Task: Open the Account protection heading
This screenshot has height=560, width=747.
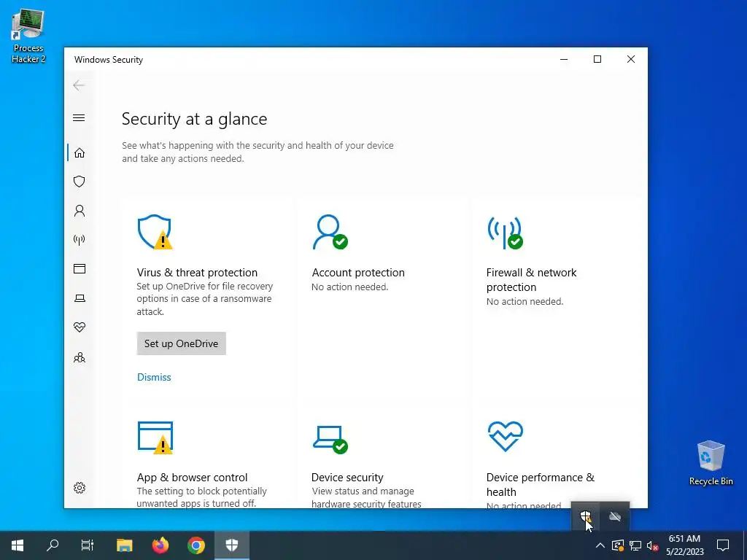Action: (x=358, y=273)
